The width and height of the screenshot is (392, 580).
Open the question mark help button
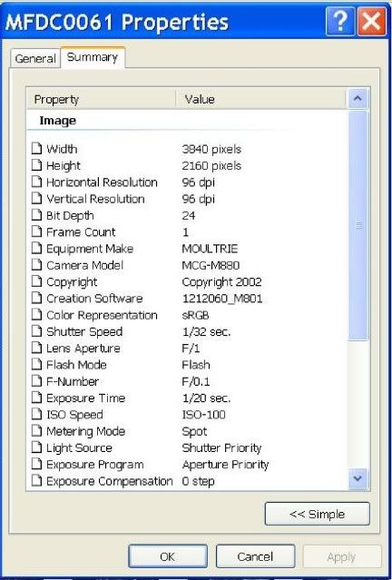[340, 22]
